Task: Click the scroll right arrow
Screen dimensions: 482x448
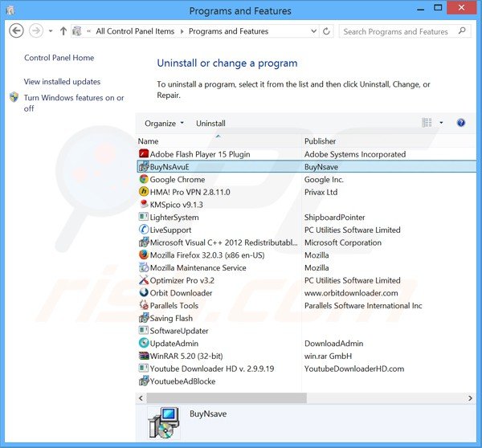Action: 470,398
